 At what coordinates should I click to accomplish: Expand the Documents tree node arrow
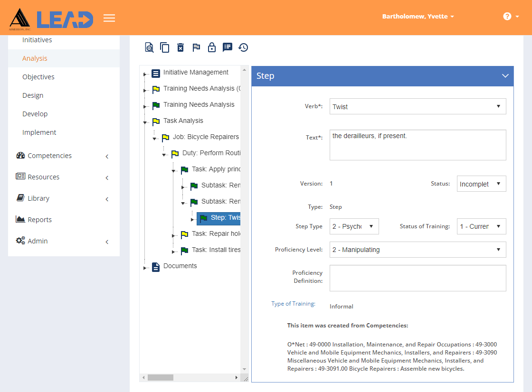pyautogui.click(x=144, y=268)
